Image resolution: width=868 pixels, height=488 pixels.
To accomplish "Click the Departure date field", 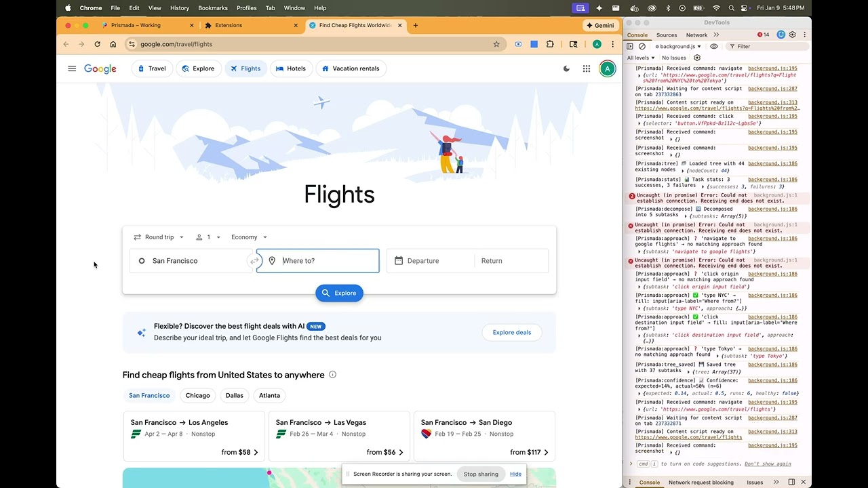I will click(x=430, y=261).
